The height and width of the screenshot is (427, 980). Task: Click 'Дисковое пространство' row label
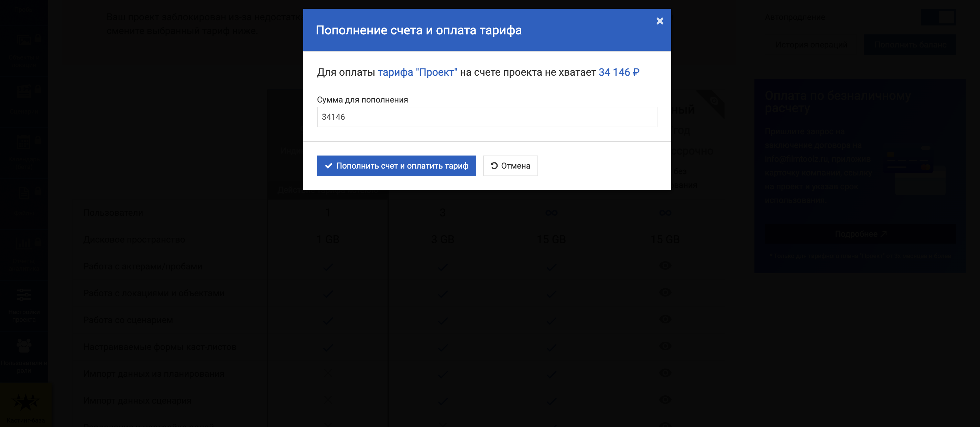point(134,240)
